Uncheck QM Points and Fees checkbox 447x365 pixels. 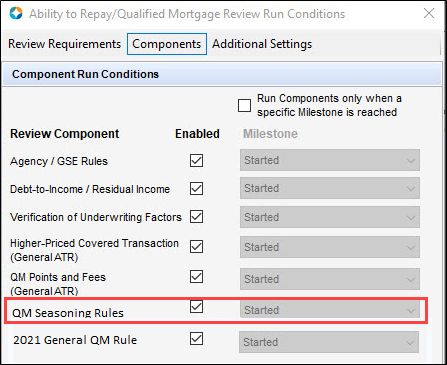196,277
